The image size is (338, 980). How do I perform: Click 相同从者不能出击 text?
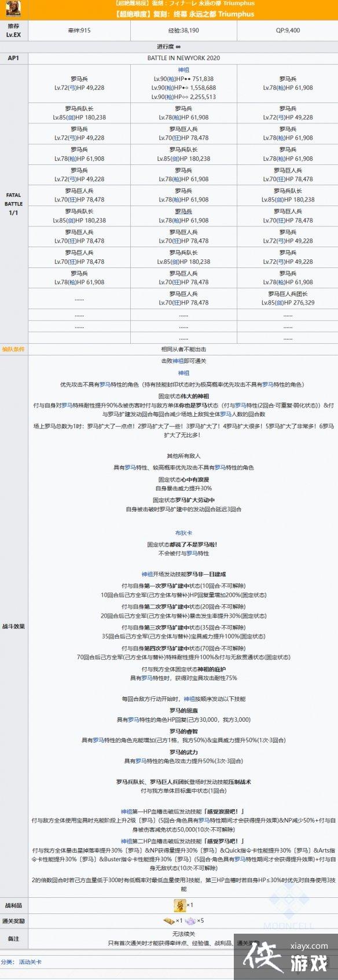point(183,349)
